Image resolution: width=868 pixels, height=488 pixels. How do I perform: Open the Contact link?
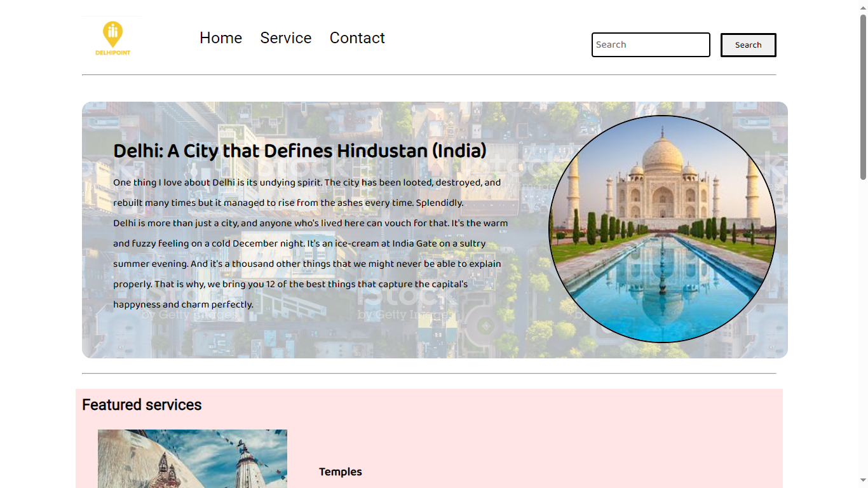(x=357, y=38)
